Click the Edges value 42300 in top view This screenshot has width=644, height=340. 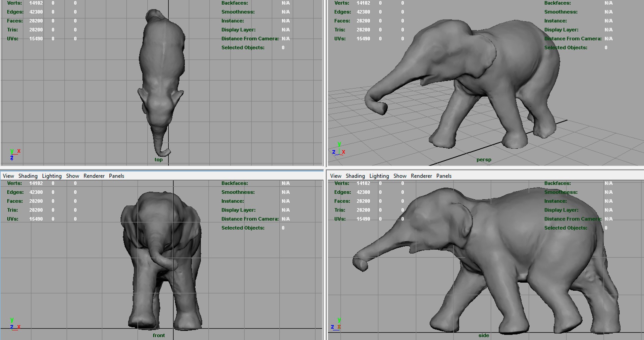pos(36,12)
